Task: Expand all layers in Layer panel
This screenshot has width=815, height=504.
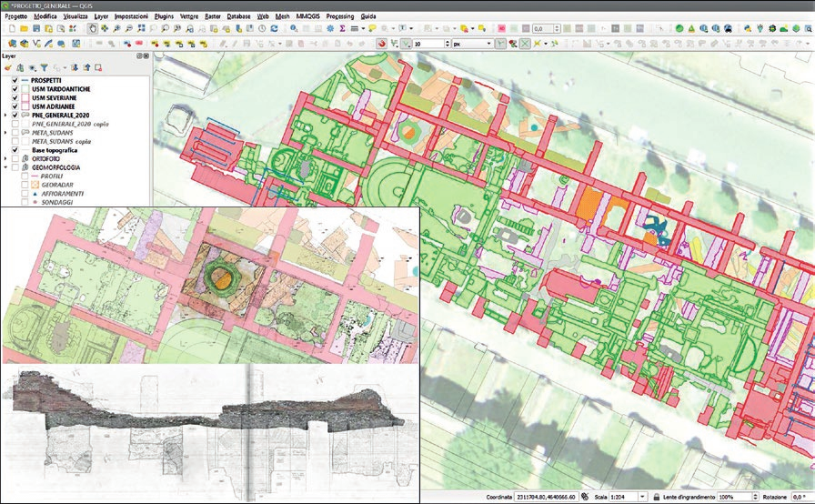Action: click(75, 67)
